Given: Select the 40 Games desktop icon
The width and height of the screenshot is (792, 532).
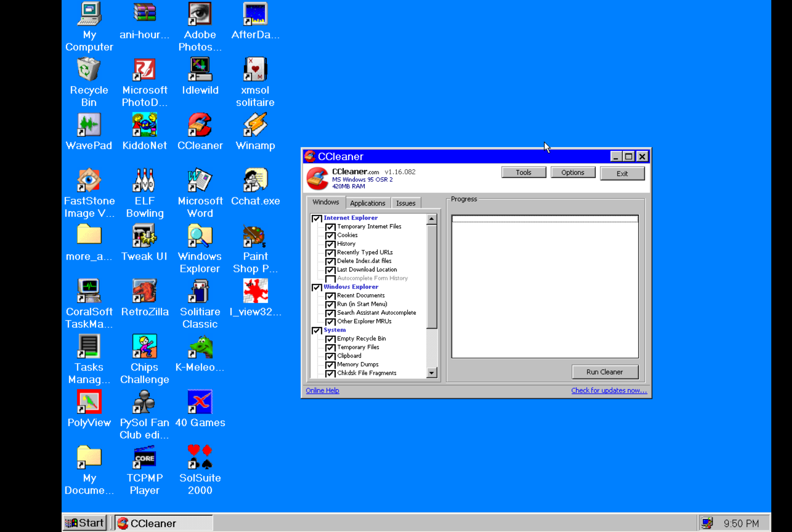Looking at the screenshot, I should pos(200,402).
